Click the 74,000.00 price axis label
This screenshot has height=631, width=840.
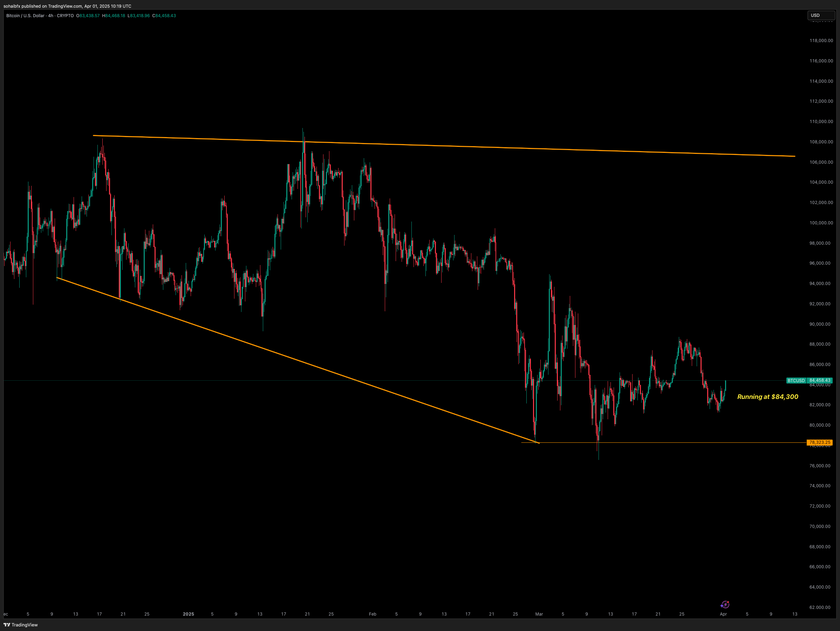click(x=820, y=486)
